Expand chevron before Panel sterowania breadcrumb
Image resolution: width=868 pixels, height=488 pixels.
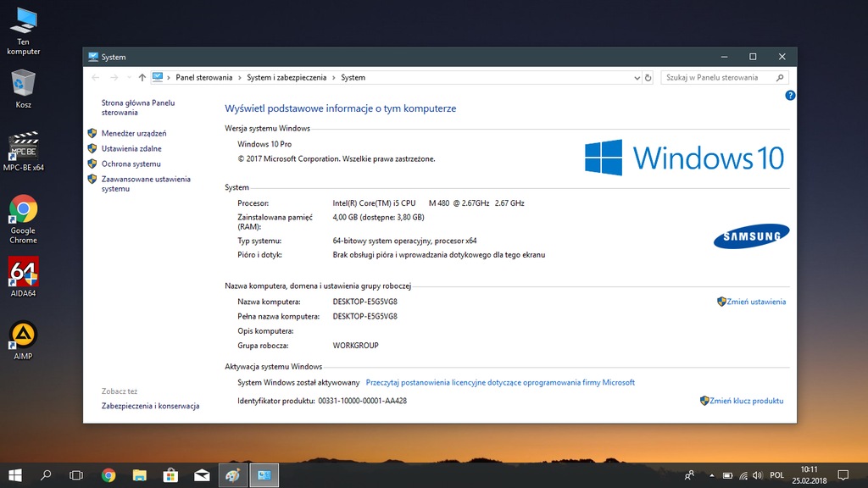pyautogui.click(x=169, y=77)
